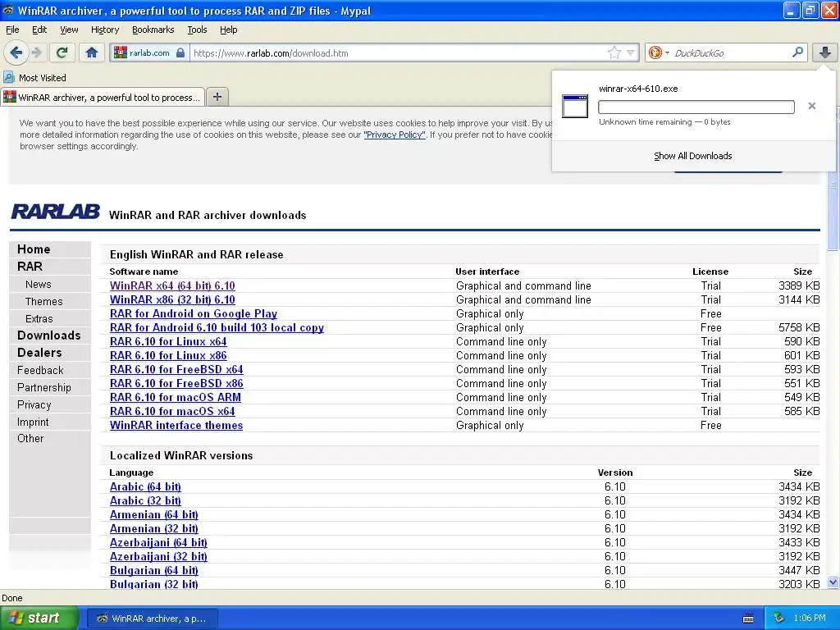This screenshot has height=630, width=840.
Task: Toggle the Downloads arrow toolbar button
Action: (825, 52)
